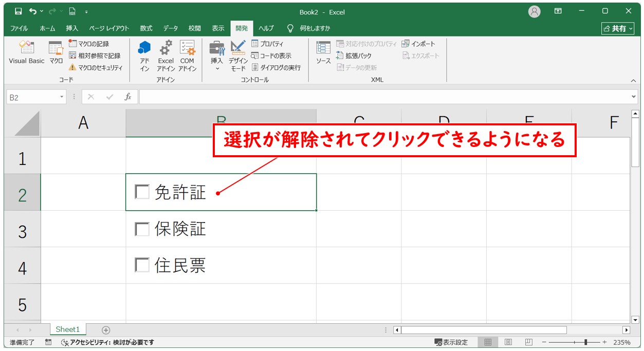Open control プロパティ properties
644x351 pixels.
point(267,44)
